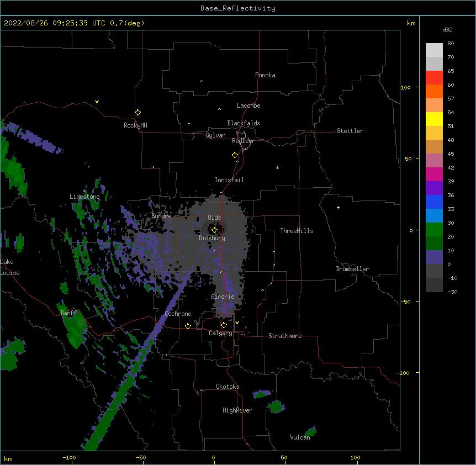Pick the light gray 70-80 dBZ legend color
The width and height of the screenshot is (476, 465).
tap(434, 50)
